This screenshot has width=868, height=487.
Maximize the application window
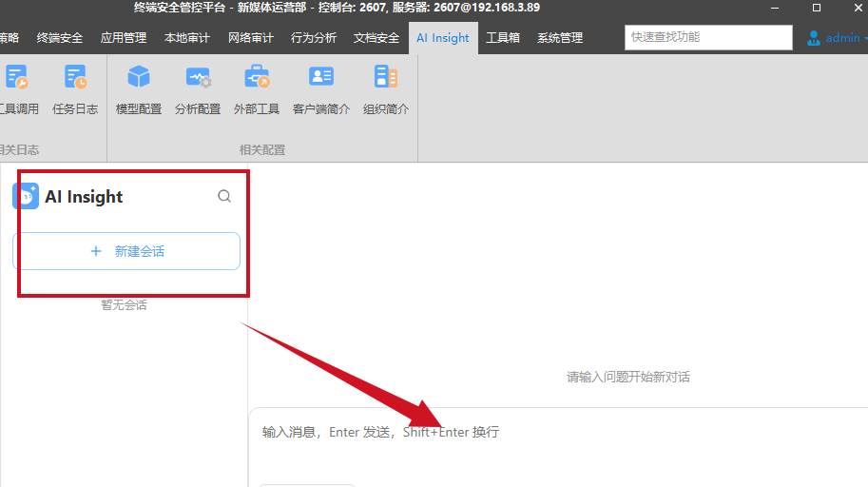pos(817,8)
